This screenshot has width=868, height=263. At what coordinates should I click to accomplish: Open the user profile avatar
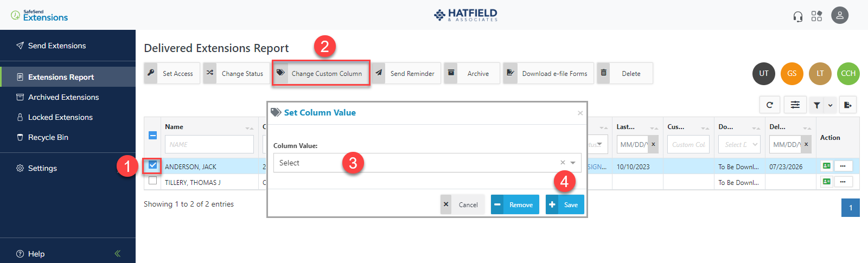point(840,15)
